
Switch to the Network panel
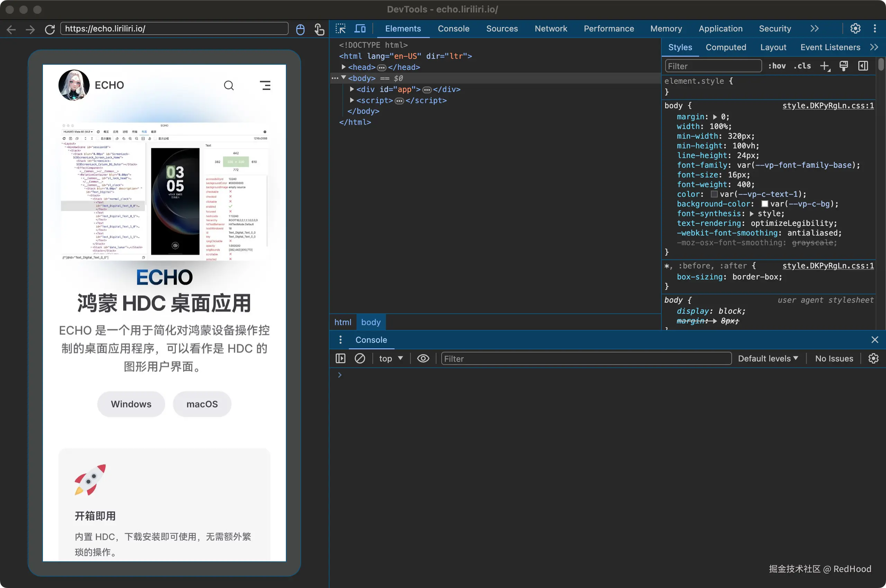[x=551, y=28]
